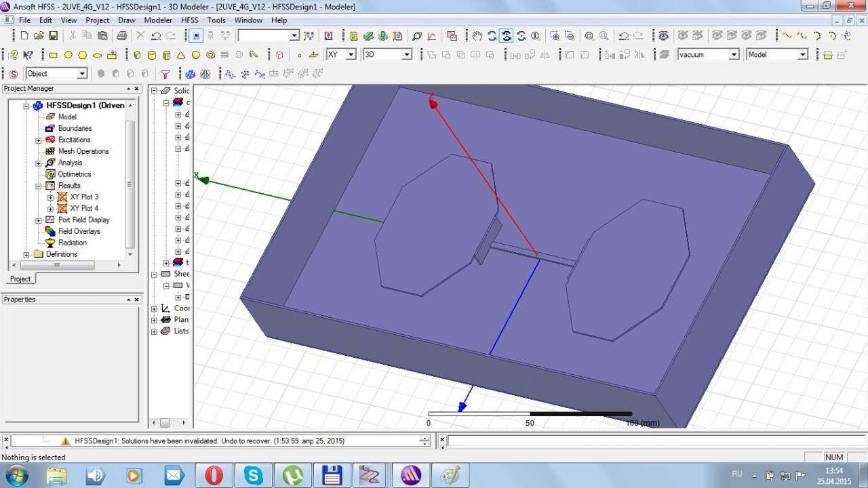
Task: Click Boundaries in the project tree
Action: click(75, 128)
